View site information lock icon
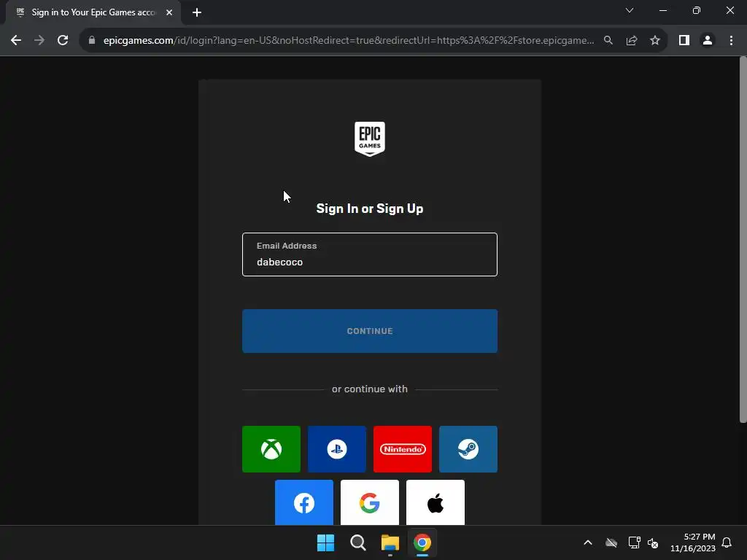The height and width of the screenshot is (560, 747). (92, 41)
